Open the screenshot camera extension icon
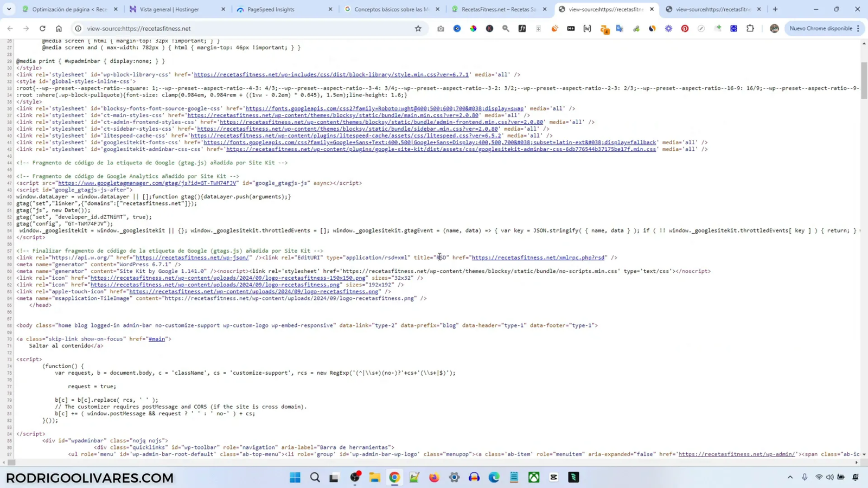Screen dimensions: 868x488 point(440,28)
